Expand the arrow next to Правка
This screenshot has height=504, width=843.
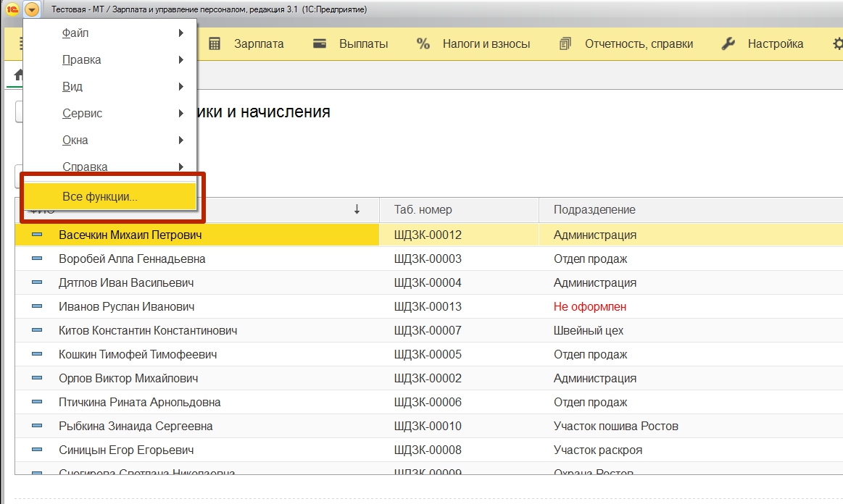pos(181,59)
